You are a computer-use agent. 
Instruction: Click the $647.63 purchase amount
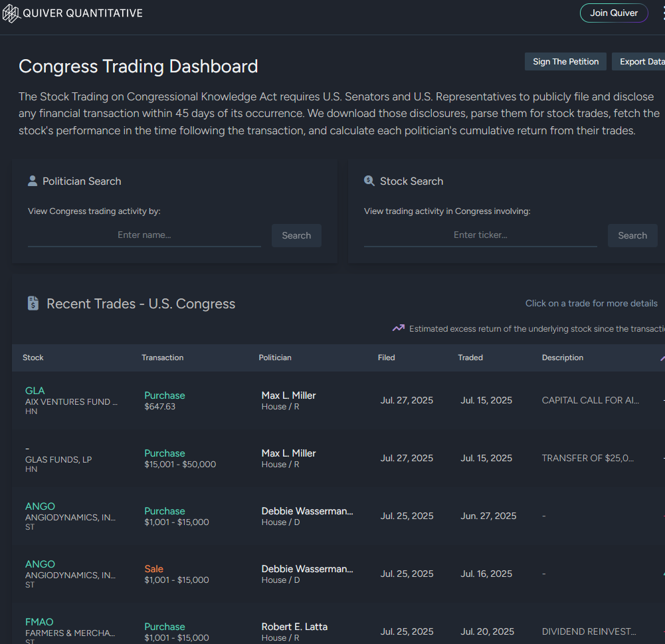[x=159, y=407]
